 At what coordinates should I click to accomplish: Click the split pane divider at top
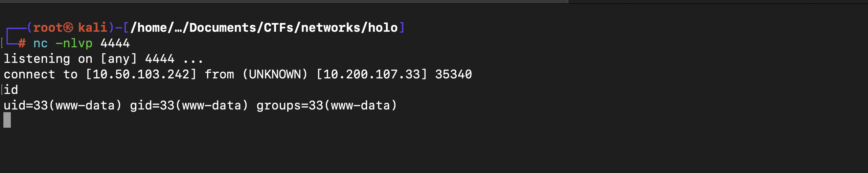[568, 2]
